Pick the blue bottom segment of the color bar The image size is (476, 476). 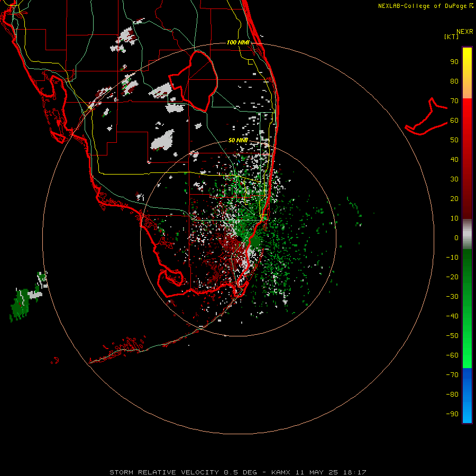[x=467, y=396]
